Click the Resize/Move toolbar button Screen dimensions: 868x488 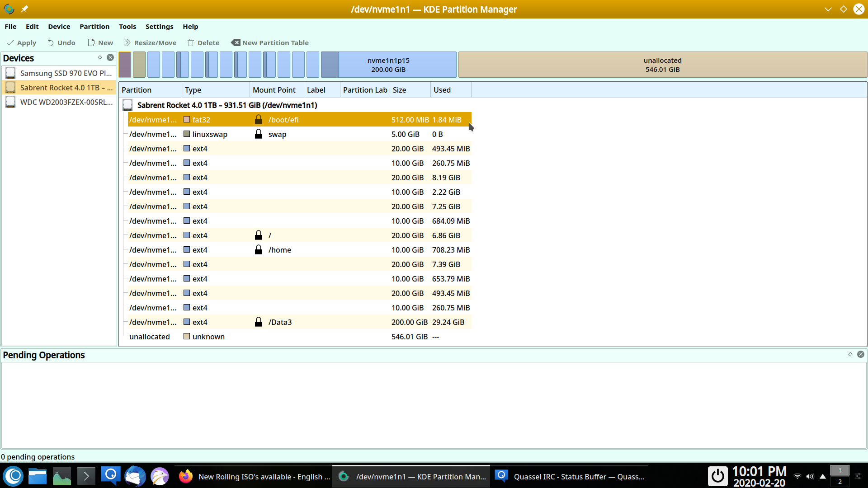tap(150, 43)
